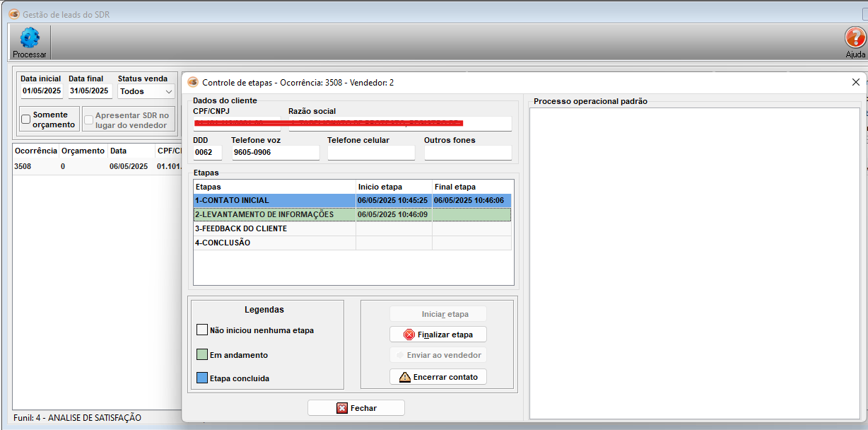The image size is (868, 430).
Task: Select the 4-CONCLUSÃO stage row
Action: pos(274,243)
